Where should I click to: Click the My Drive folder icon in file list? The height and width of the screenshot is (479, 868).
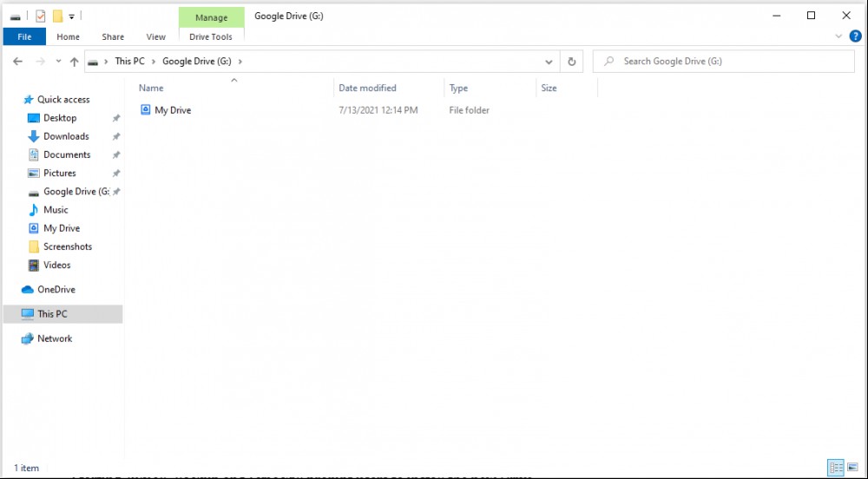(x=146, y=109)
